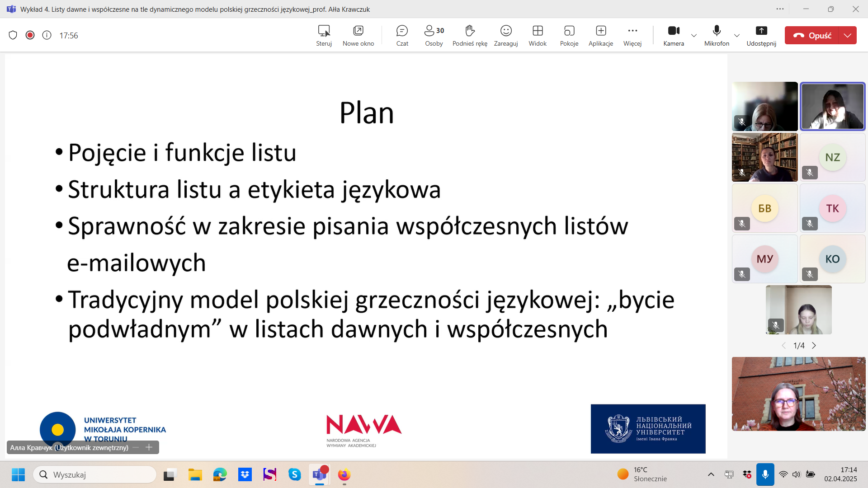The width and height of the screenshot is (868, 488).
Task: Click the Wyszukaj taskbar search field
Action: tap(95, 474)
